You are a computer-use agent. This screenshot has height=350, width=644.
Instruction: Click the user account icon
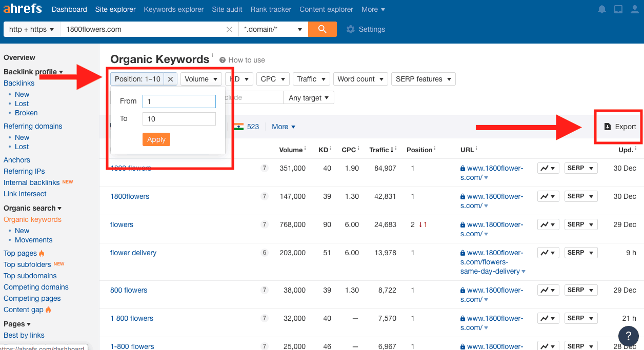click(x=634, y=9)
